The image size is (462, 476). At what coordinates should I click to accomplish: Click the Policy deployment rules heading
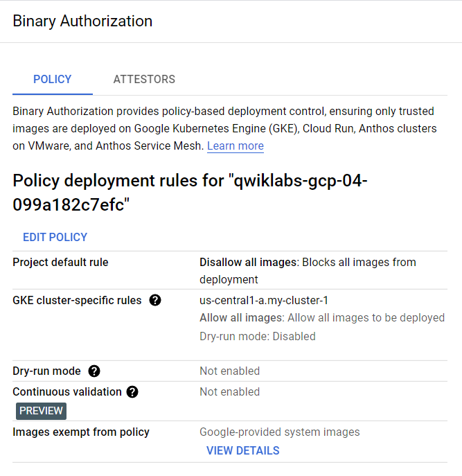(190, 193)
